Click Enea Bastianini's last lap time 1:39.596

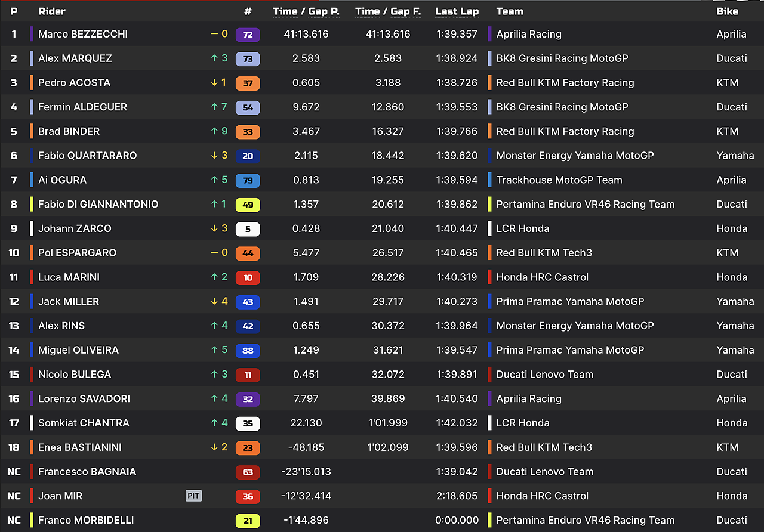tap(456, 447)
